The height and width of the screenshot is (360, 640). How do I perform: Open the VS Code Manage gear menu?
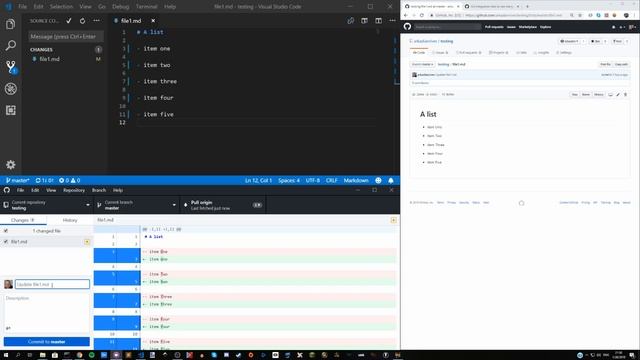(11, 164)
